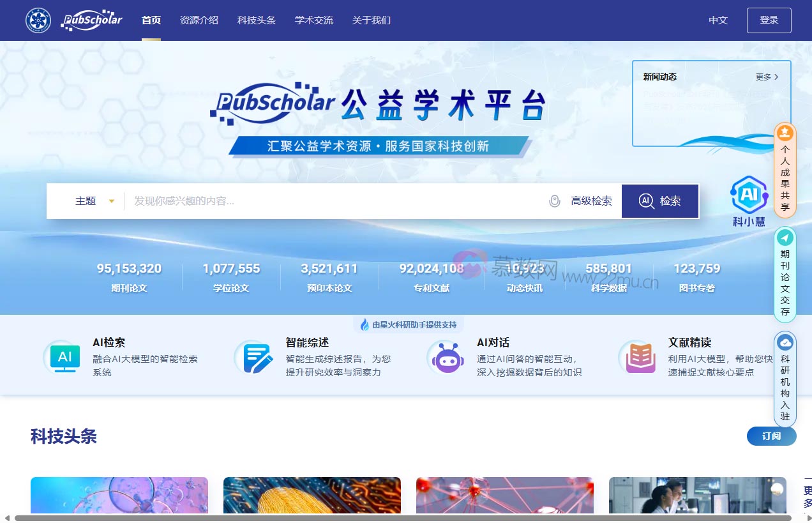Viewport: 812px width, 523px height.
Task: Click inside the main search input field
Action: click(319, 201)
